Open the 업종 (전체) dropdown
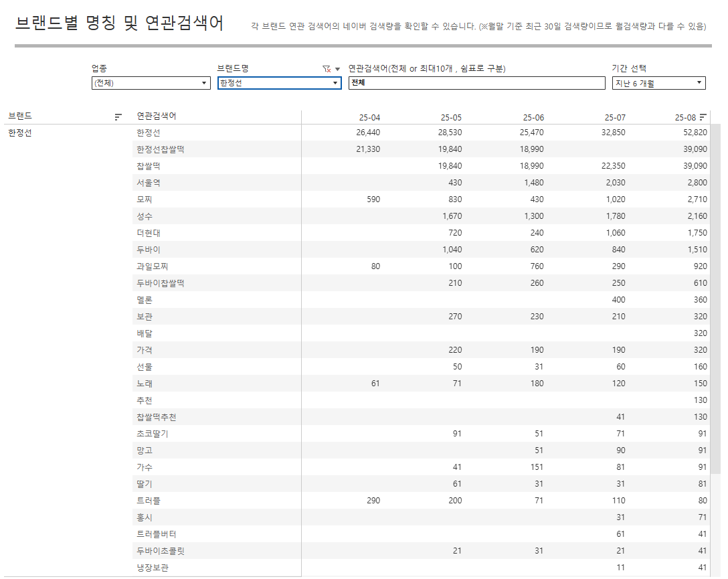 point(151,83)
